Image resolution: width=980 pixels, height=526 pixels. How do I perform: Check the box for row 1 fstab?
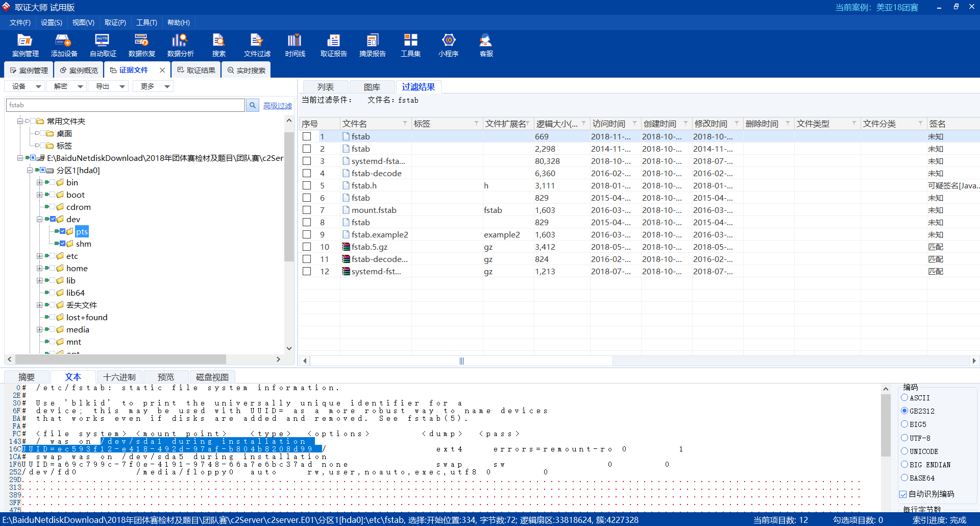[307, 136]
